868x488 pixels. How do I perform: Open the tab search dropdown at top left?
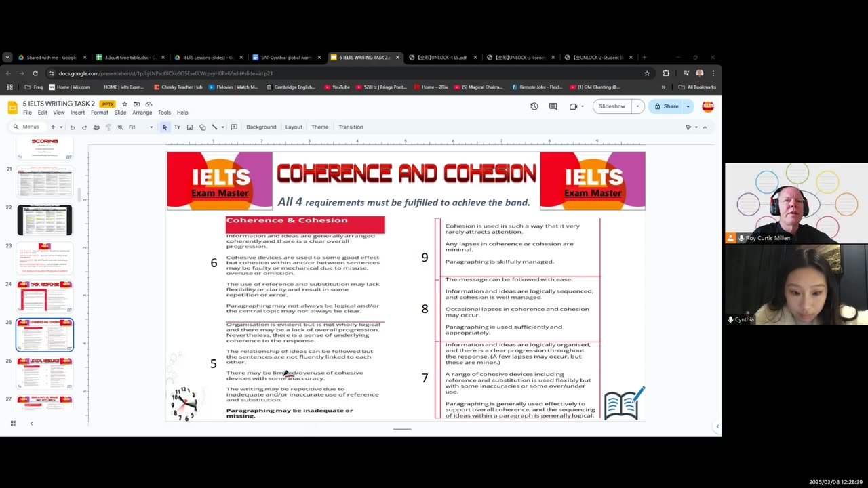click(7, 58)
